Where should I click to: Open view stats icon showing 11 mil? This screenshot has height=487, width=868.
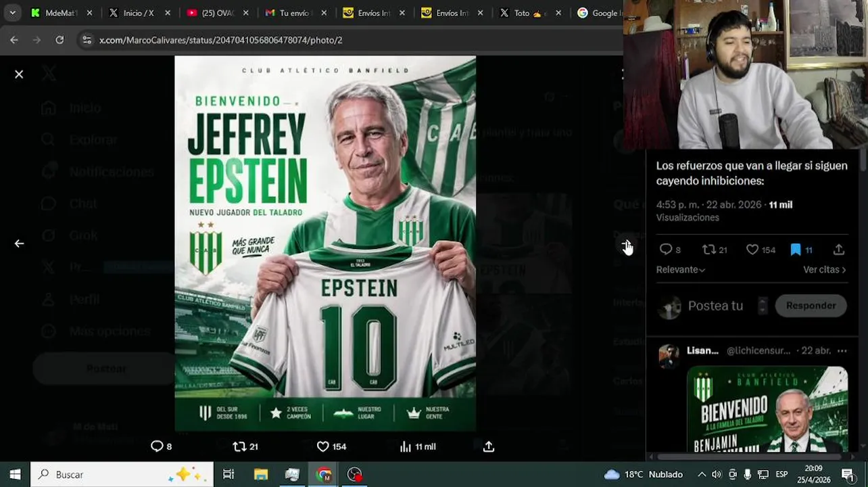(406, 446)
